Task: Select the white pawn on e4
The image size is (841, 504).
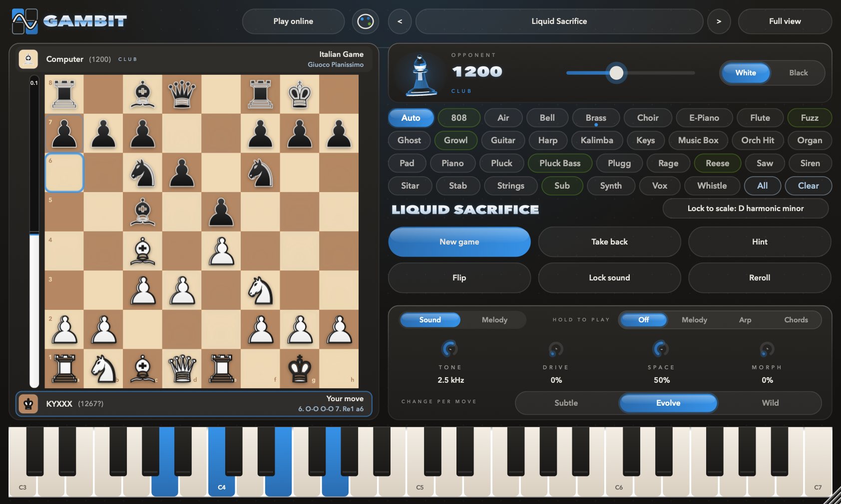Action: click(x=221, y=251)
